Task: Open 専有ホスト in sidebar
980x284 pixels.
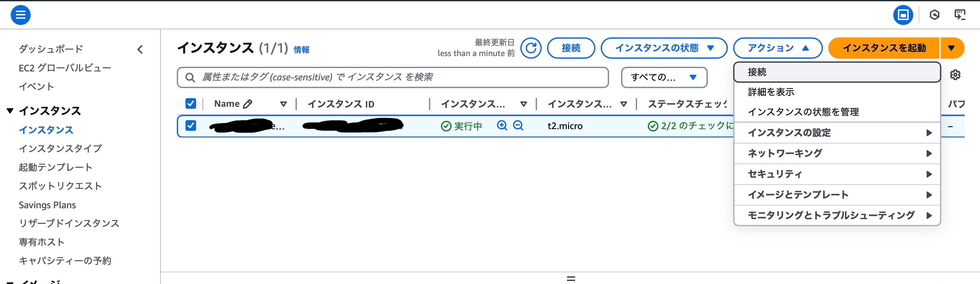Action: click(x=41, y=242)
